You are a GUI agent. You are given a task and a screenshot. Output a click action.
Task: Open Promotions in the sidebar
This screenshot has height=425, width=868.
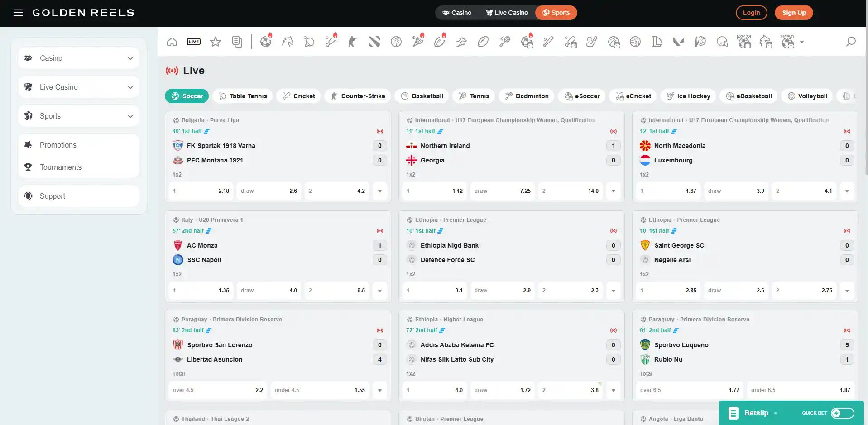tap(79, 145)
